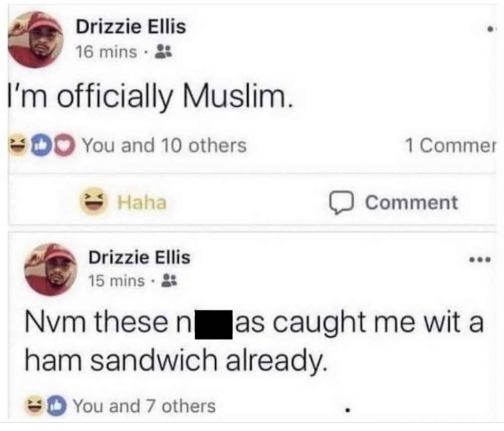Open Drizzie Ellis profile picture on first post
The height and width of the screenshot is (431, 504).
point(35,40)
